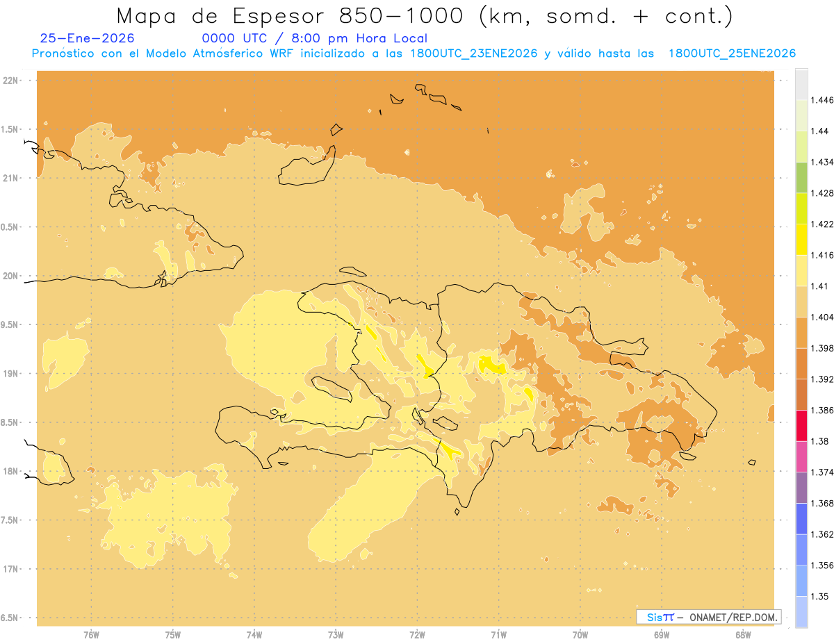Click the 1.368 legend value
This screenshot has height=644, width=834.
tap(821, 503)
